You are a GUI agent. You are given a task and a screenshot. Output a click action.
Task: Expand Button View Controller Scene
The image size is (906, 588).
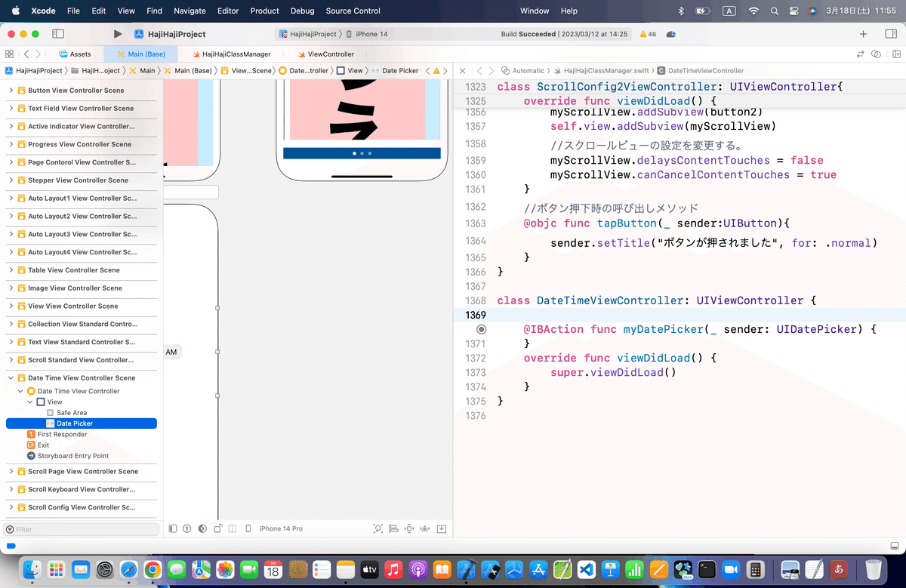click(11, 91)
